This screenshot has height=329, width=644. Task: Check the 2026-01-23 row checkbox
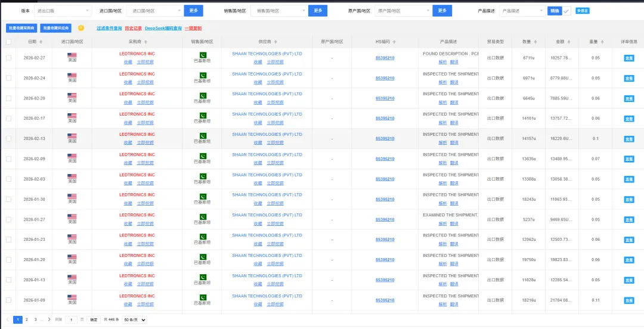click(8, 240)
